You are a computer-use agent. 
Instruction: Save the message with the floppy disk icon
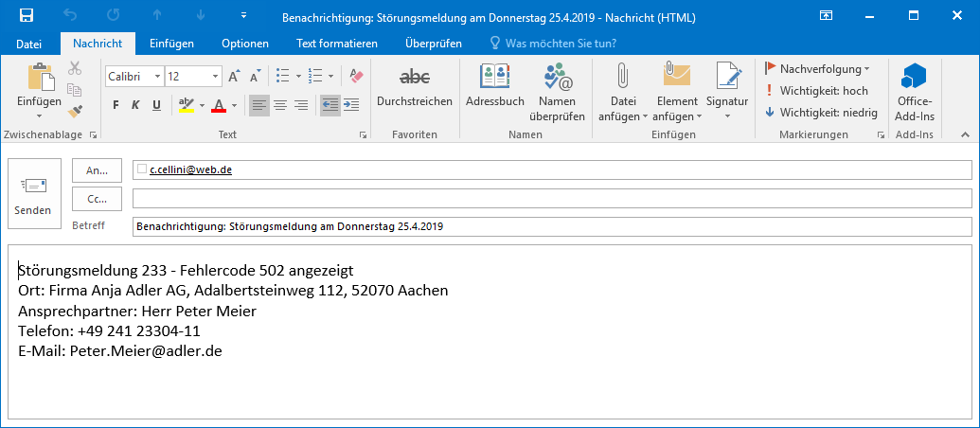coord(27,16)
